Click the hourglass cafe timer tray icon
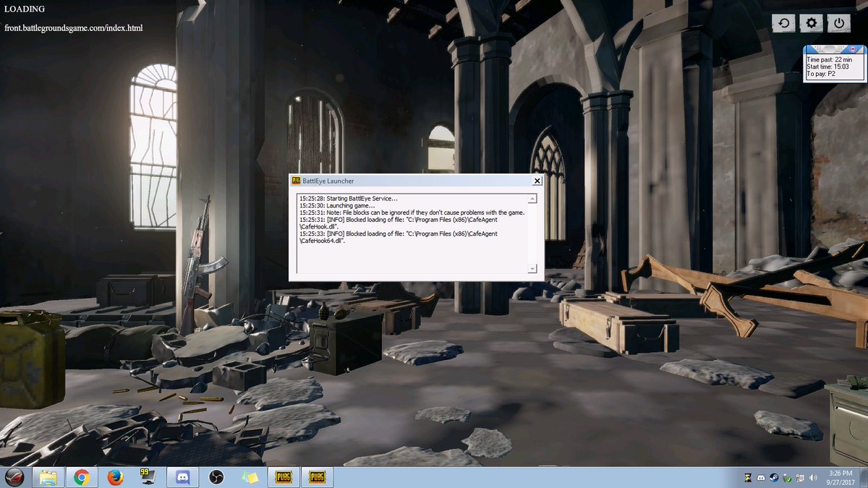The image size is (868, 488). click(x=748, y=478)
